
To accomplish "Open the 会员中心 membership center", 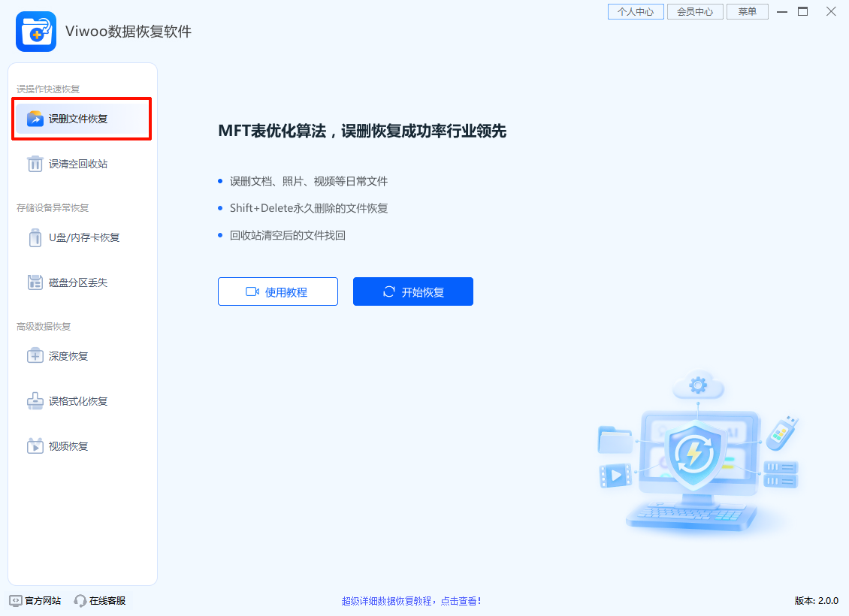I will click(x=695, y=11).
